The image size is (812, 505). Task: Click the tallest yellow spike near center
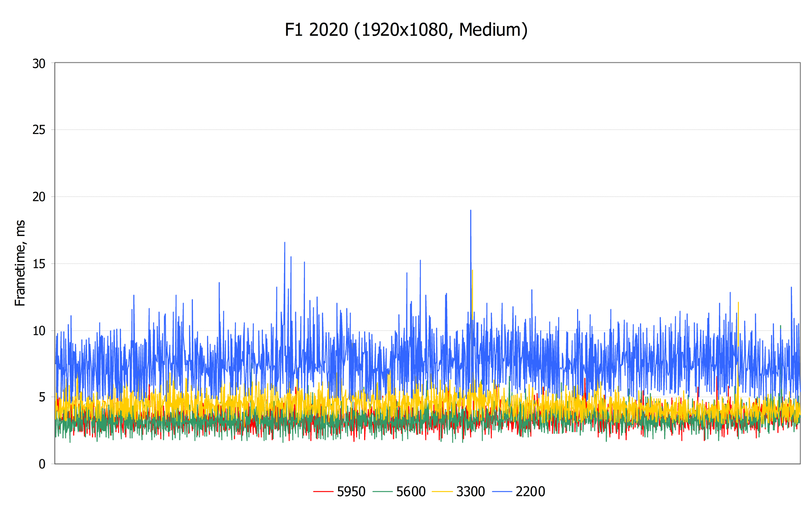(472, 272)
